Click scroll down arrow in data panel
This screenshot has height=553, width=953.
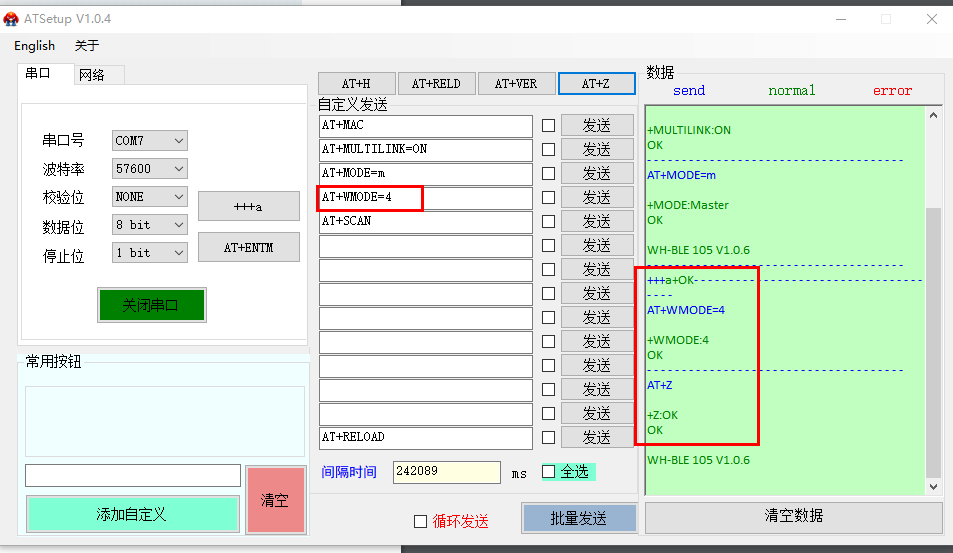[x=932, y=486]
